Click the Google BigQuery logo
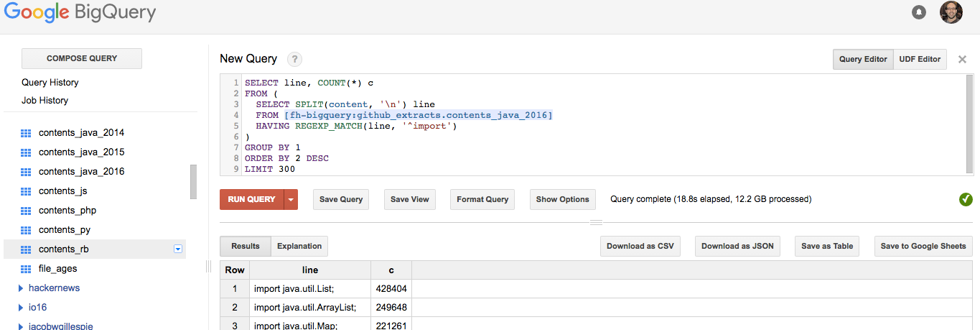The width and height of the screenshot is (980, 330). click(x=80, y=13)
